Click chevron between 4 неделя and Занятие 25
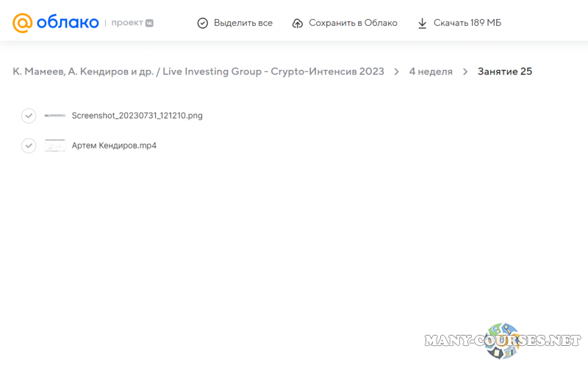The image size is (588, 365). (465, 71)
